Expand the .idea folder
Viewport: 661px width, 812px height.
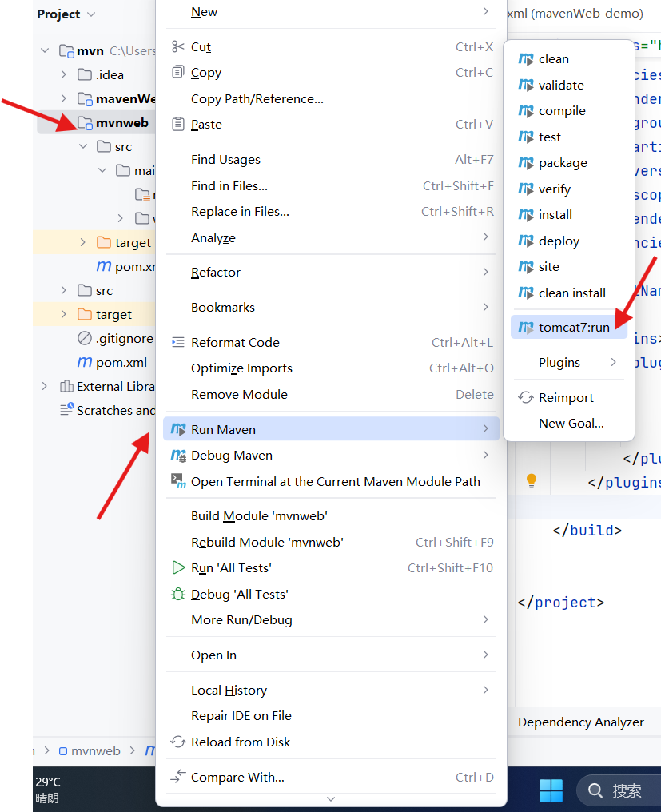63,74
